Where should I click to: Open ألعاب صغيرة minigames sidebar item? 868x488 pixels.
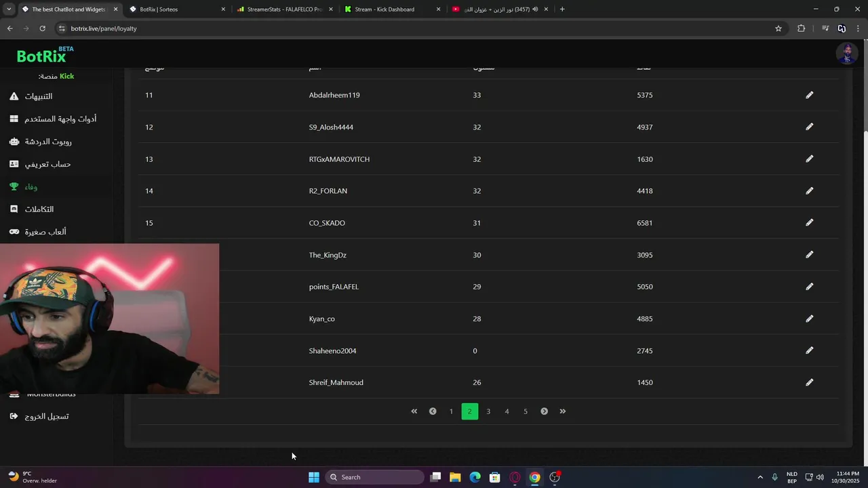38,232
